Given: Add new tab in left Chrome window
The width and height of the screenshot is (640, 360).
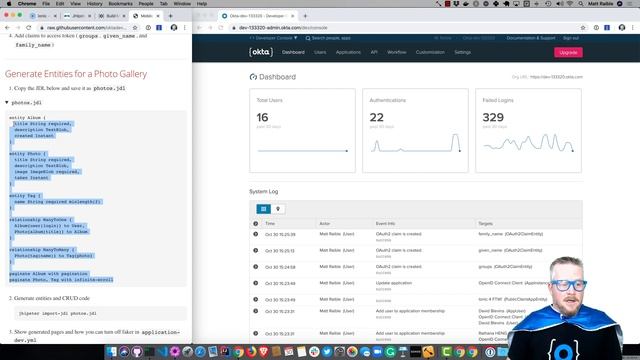Looking at the screenshot, I should pos(171,16).
